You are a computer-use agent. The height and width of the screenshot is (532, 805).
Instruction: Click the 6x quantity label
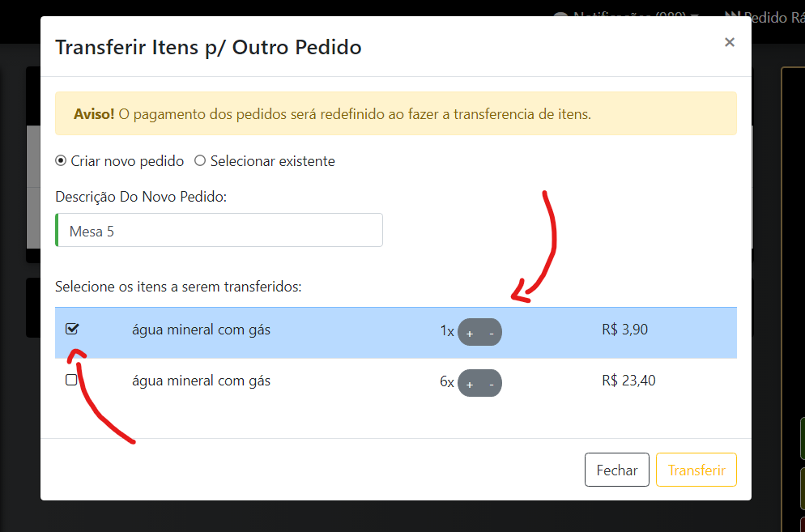[447, 382]
